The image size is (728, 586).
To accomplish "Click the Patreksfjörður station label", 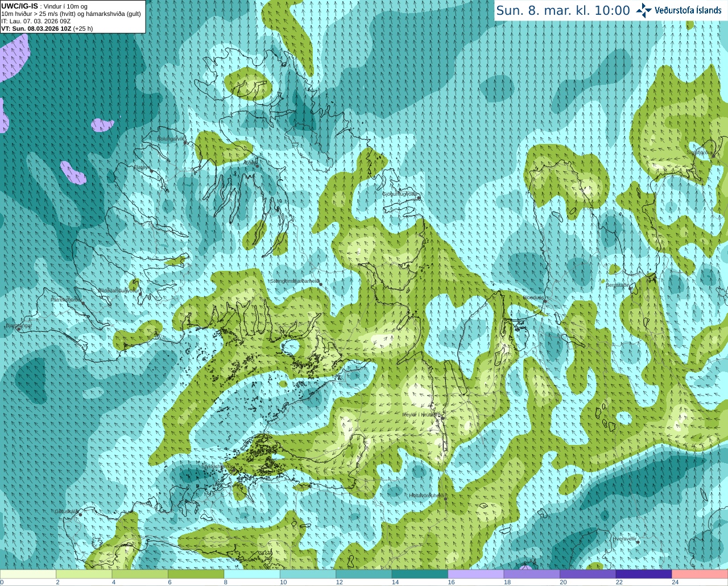I will tap(67, 299).
